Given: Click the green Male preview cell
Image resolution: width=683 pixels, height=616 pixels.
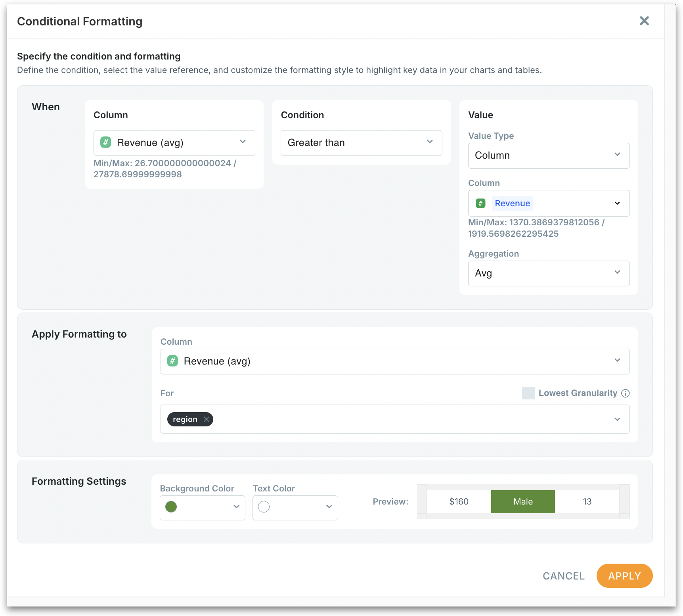Looking at the screenshot, I should click(x=523, y=502).
